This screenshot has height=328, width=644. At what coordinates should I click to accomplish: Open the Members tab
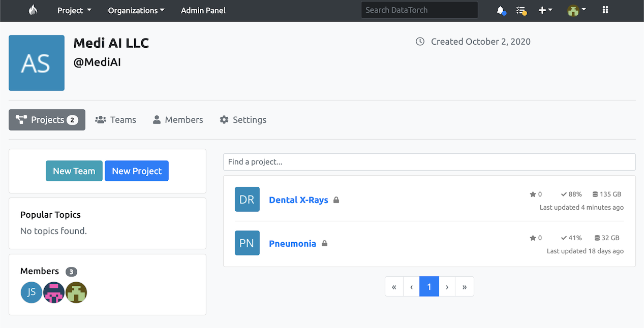(177, 119)
